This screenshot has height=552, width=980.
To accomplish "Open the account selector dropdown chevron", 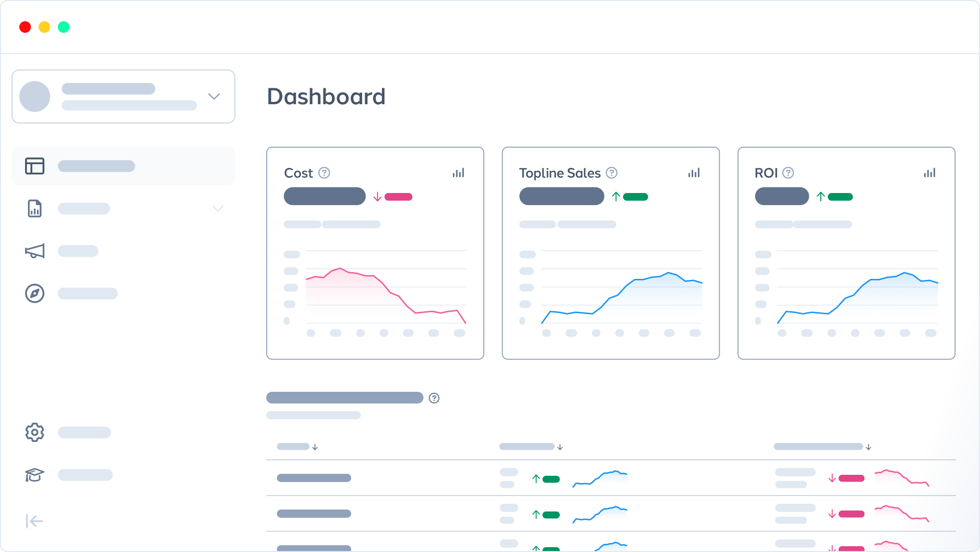I will [214, 97].
